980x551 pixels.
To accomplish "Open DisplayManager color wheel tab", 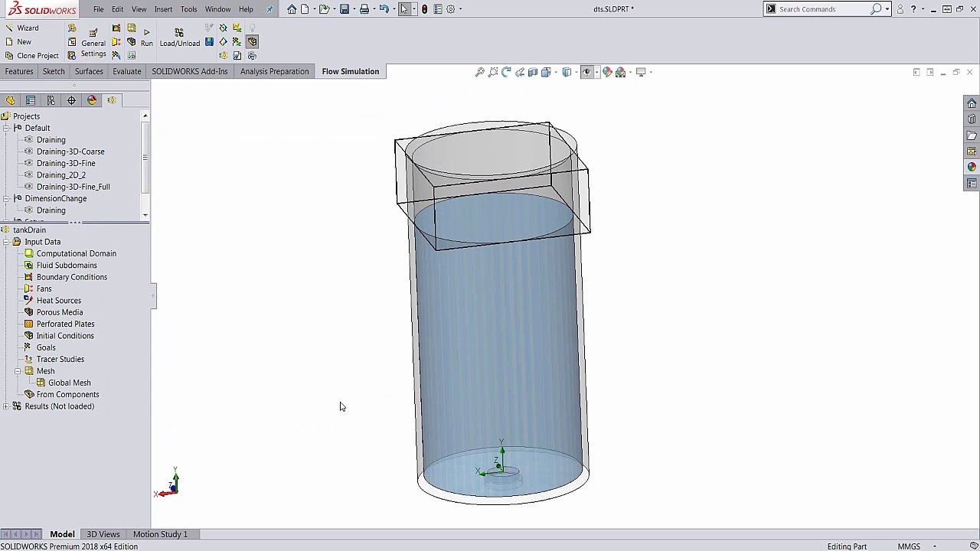I will [x=92, y=100].
